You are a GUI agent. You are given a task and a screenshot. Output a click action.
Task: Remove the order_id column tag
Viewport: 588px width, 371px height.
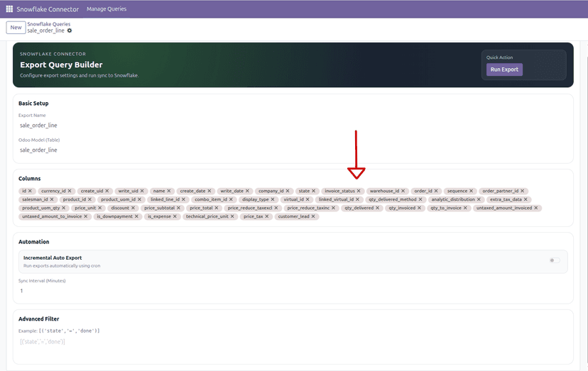[436, 191]
